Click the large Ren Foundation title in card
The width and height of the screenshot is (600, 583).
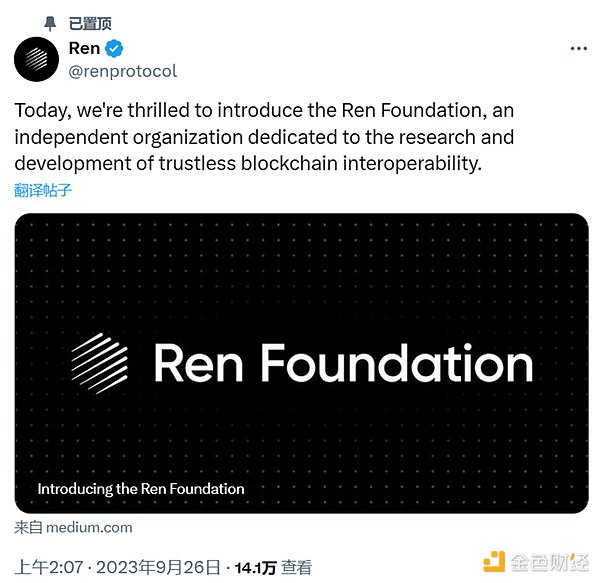342,363
